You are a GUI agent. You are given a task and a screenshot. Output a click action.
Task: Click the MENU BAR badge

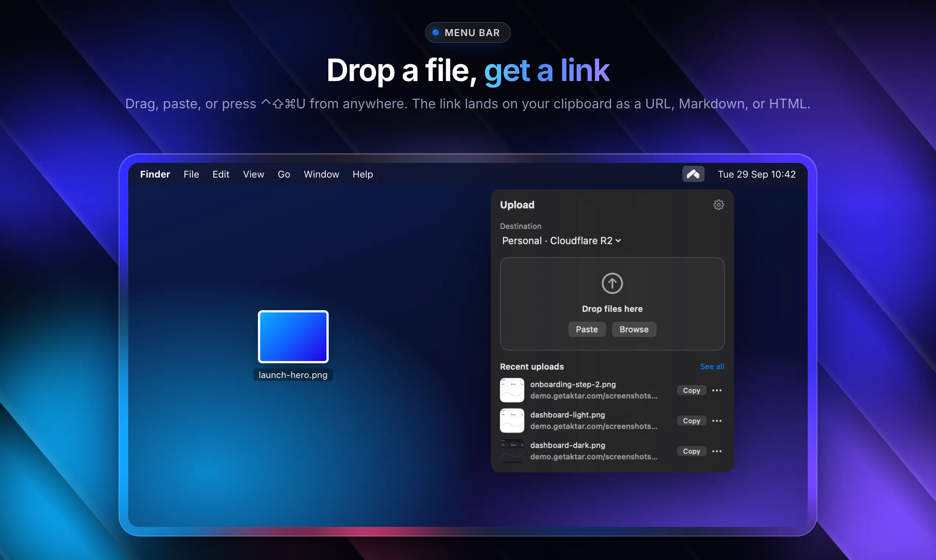pos(467,32)
